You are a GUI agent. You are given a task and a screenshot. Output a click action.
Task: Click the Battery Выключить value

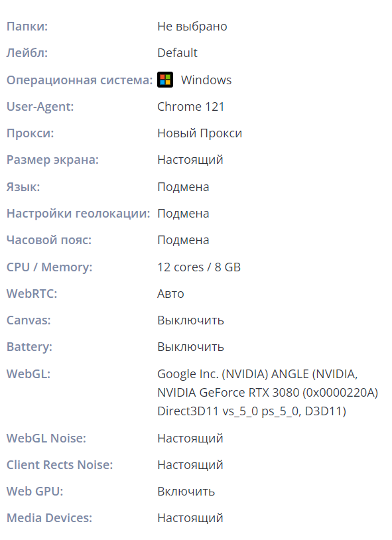pos(190,347)
